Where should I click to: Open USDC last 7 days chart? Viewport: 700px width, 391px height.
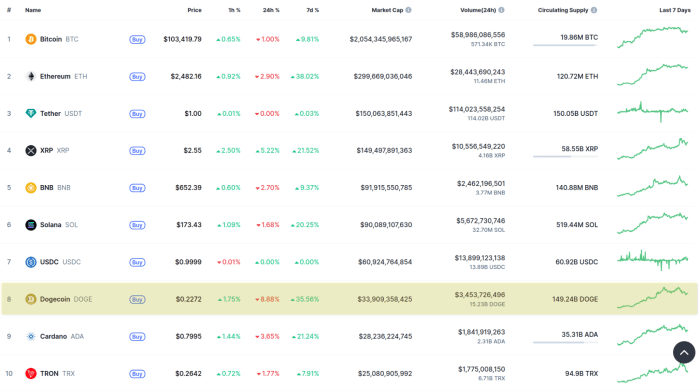tap(653, 260)
